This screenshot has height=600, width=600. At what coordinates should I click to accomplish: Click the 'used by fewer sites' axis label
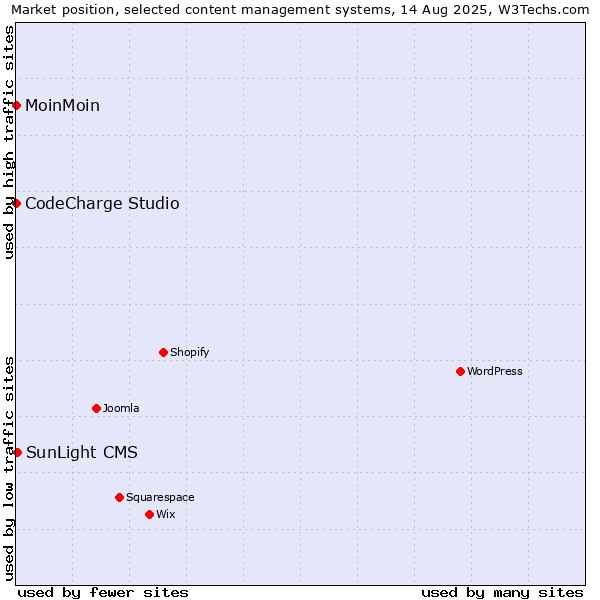(103, 593)
